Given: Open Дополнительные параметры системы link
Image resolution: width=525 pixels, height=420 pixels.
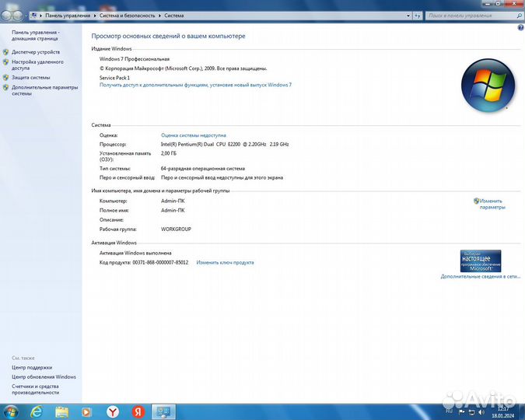Looking at the screenshot, I should tap(45, 90).
